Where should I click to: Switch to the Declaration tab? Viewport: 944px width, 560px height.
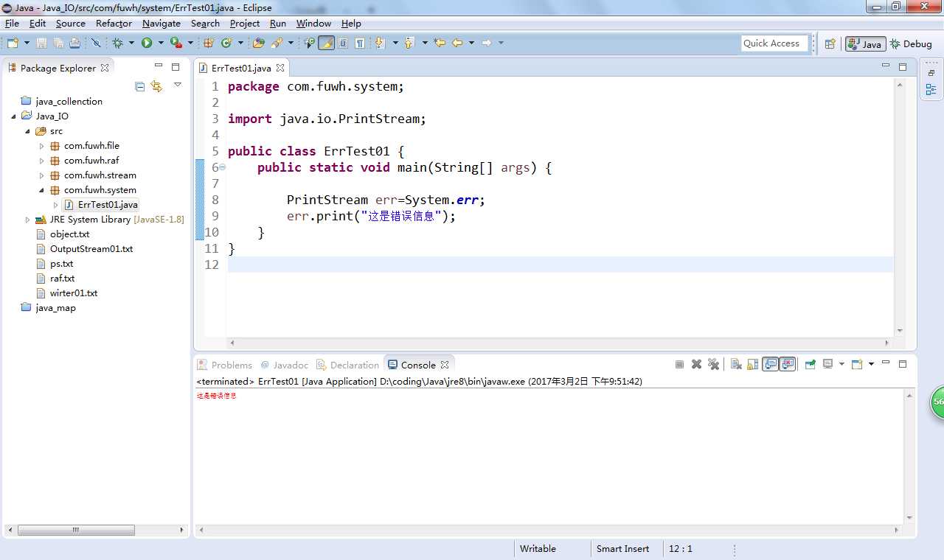click(347, 365)
